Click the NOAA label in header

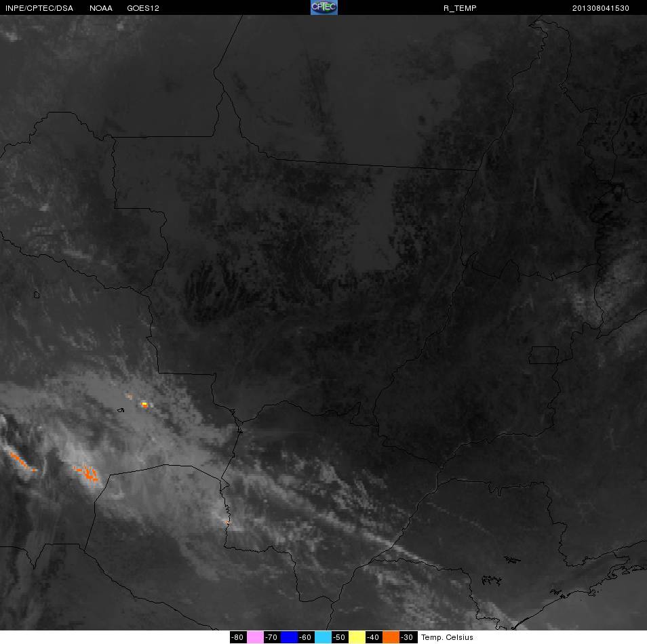click(x=101, y=8)
